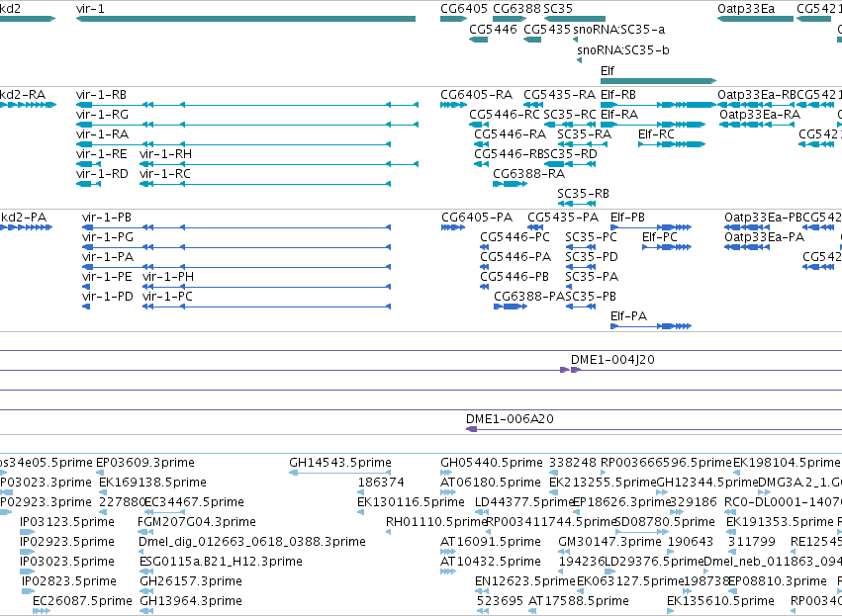Select EST label GH05440.5prime
The height and width of the screenshot is (616, 842).
(492, 463)
